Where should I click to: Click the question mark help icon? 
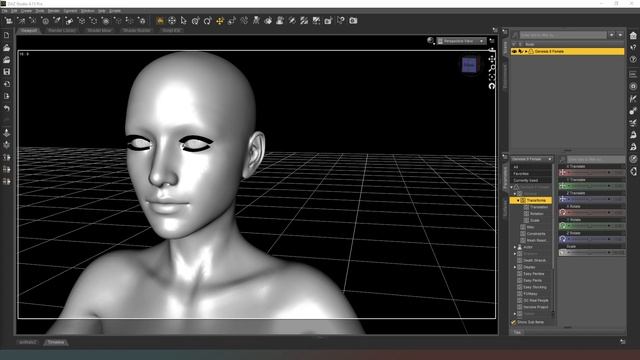coord(633,60)
